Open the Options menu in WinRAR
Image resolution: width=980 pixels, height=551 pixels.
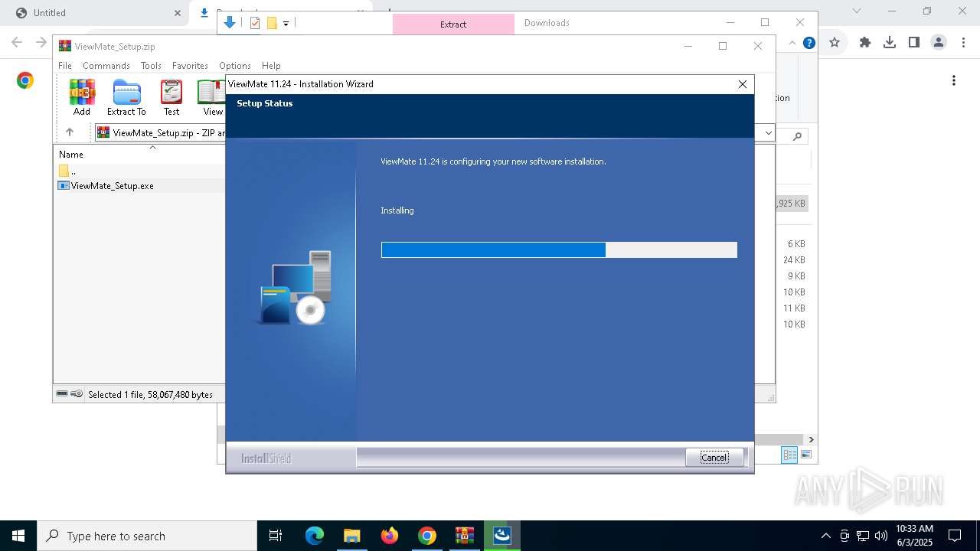[x=235, y=66]
